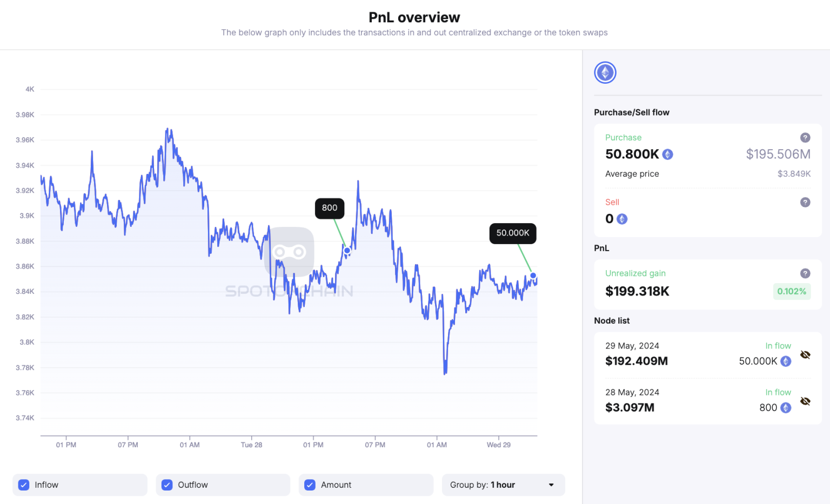Click the ETH icon next to 800 inflow

pyautogui.click(x=786, y=408)
